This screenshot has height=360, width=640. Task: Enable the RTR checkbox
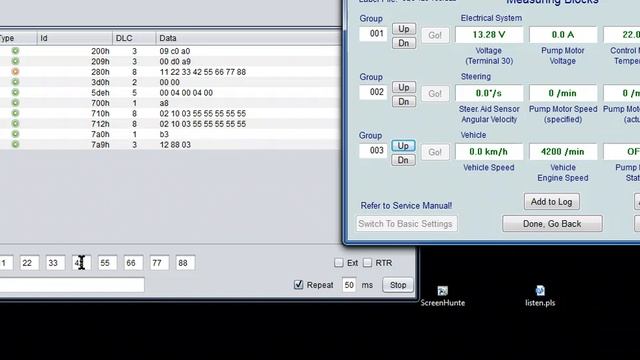coord(367,263)
